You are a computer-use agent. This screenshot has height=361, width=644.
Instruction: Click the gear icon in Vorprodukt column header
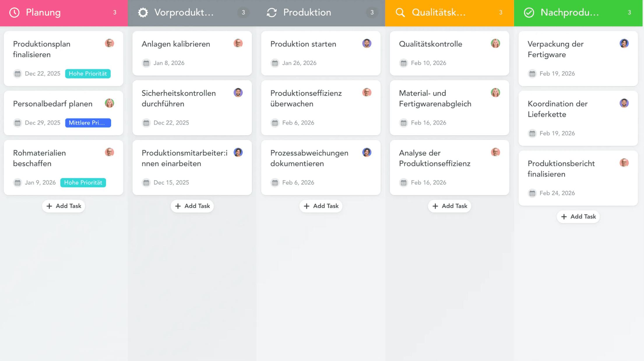[x=143, y=13]
